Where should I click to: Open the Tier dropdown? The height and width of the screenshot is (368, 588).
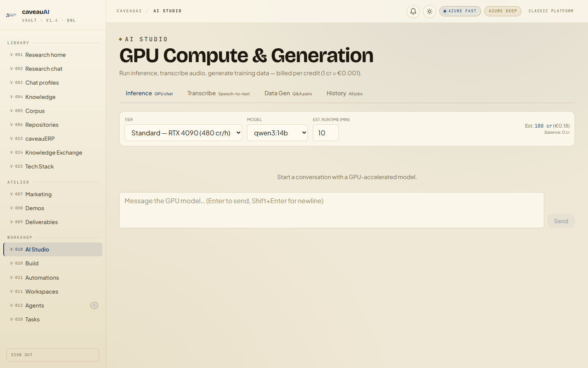coord(183,133)
